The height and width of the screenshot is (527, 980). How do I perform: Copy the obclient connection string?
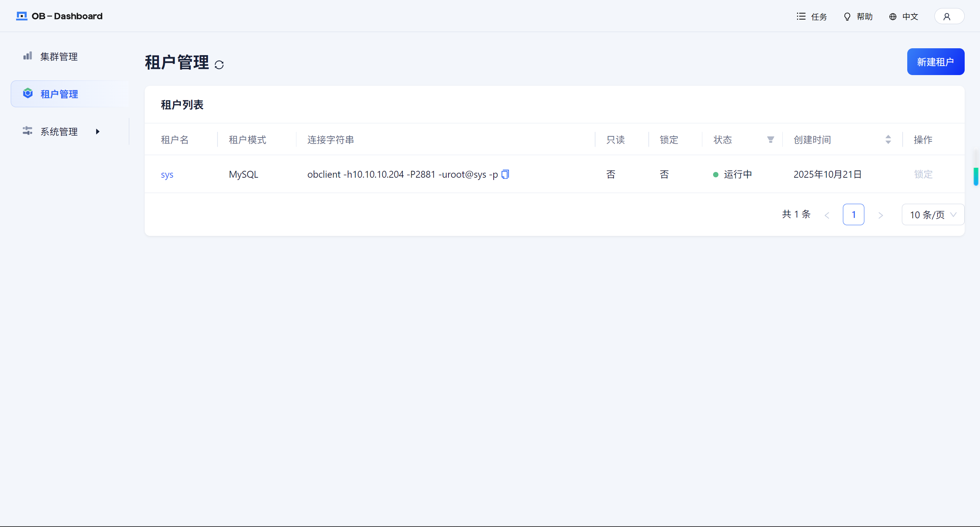coord(505,174)
